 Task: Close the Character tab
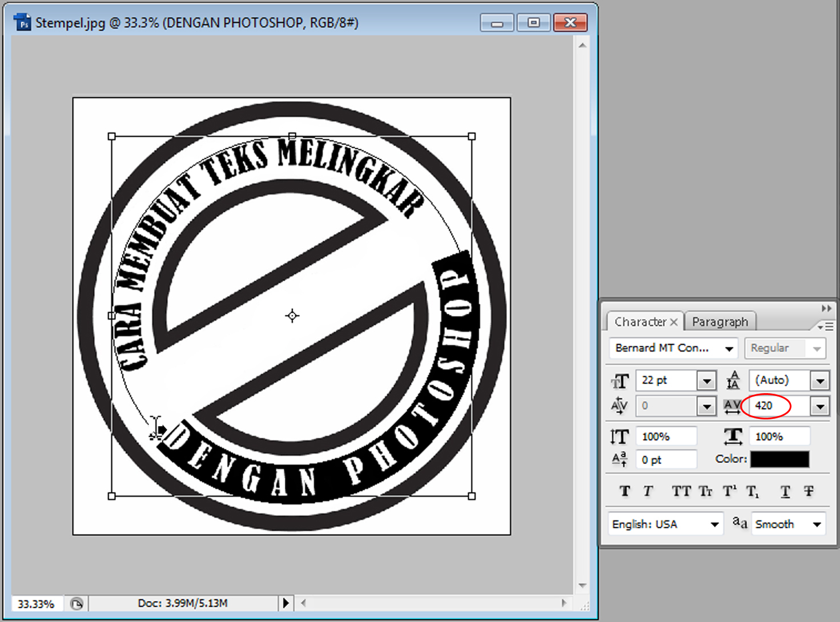674,322
